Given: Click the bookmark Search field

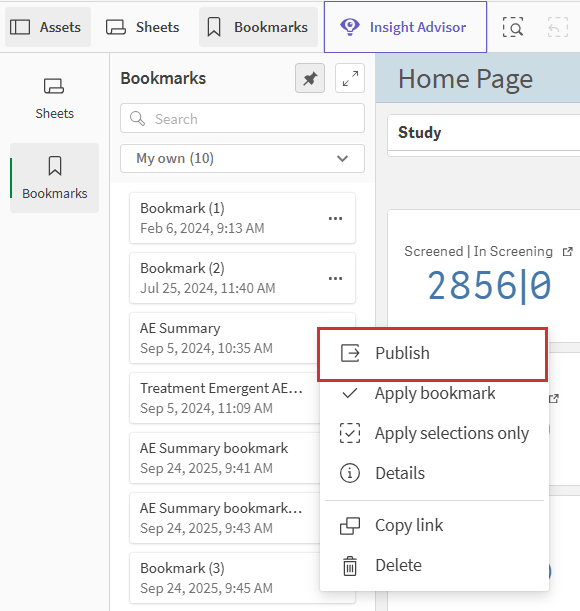Looking at the screenshot, I should 242,118.
